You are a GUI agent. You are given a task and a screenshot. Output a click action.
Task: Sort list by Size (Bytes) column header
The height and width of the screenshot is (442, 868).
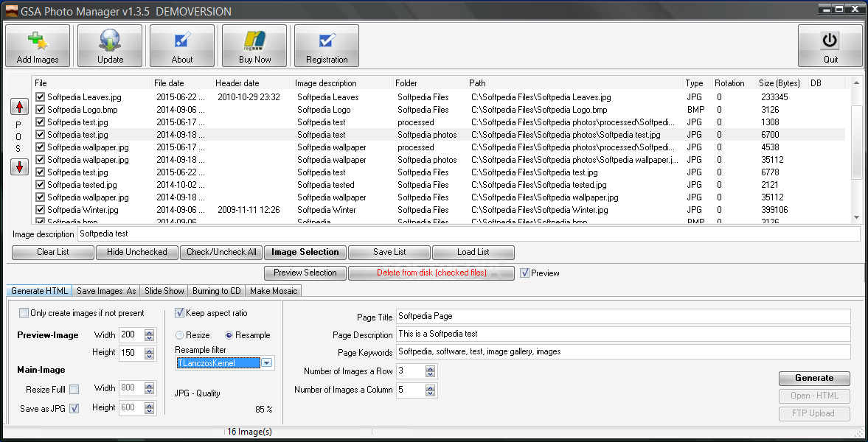coord(782,83)
